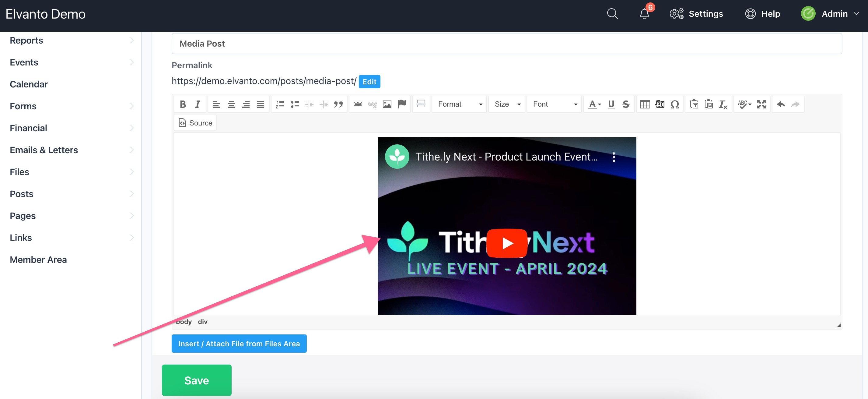Insert / Attach File from Files Area
This screenshot has width=868, height=399.
tap(239, 343)
